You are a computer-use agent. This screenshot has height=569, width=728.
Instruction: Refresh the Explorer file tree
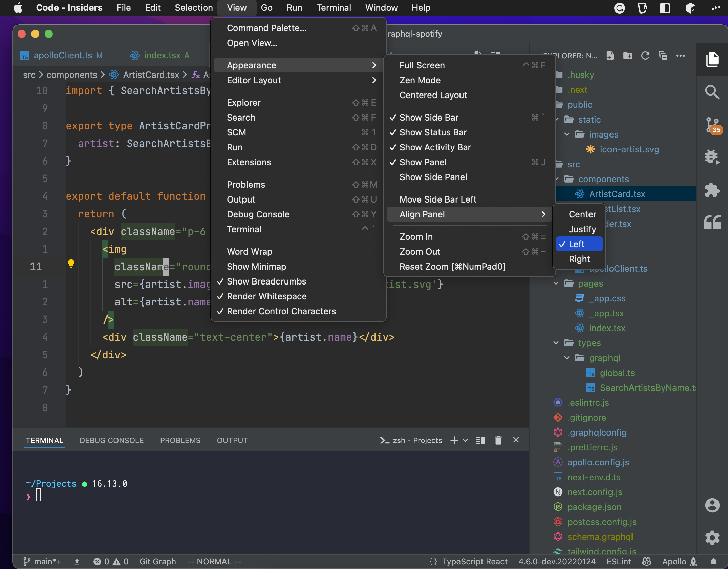point(645,56)
